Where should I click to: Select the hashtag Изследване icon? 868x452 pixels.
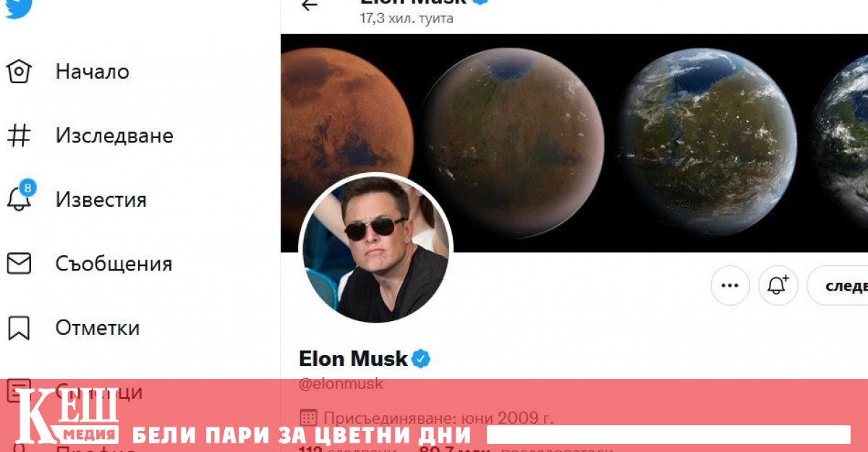coord(19,135)
